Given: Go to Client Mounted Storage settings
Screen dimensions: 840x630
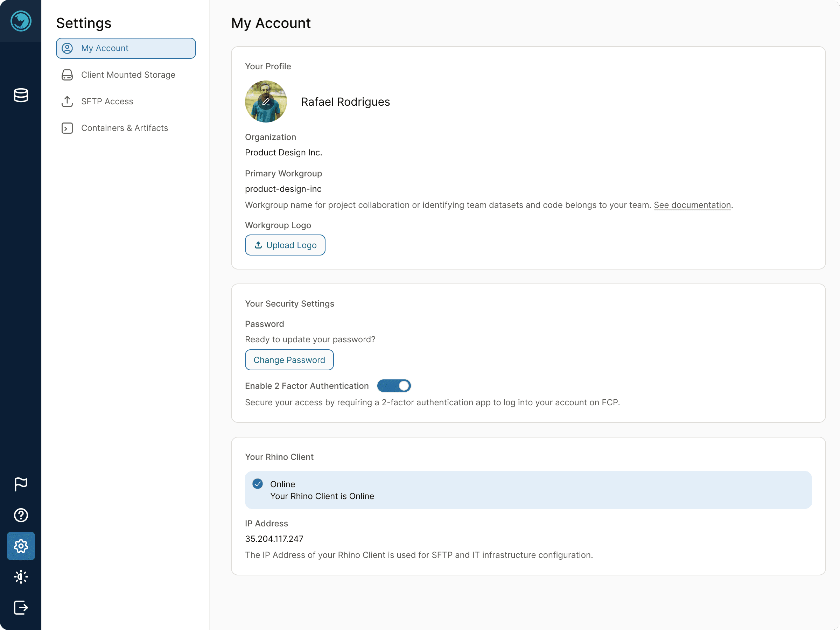Looking at the screenshot, I should point(126,75).
